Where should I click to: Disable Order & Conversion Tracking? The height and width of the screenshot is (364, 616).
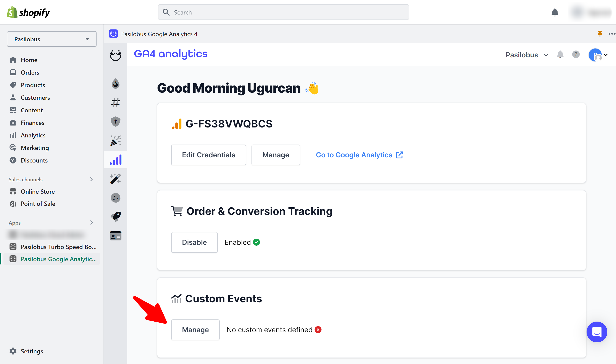click(194, 242)
